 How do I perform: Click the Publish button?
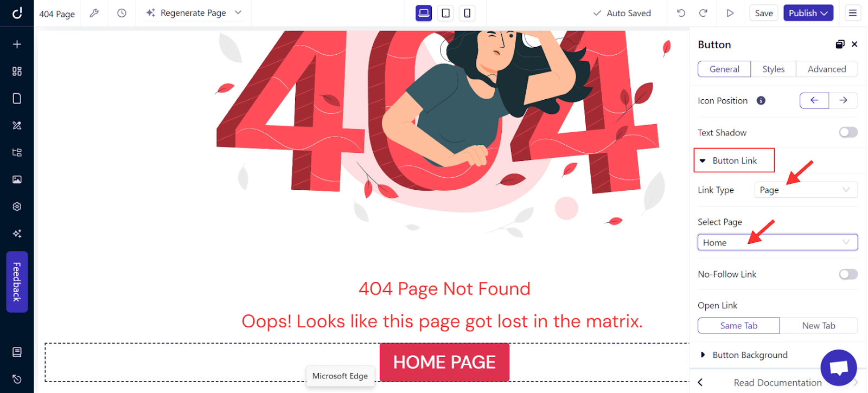click(x=808, y=13)
